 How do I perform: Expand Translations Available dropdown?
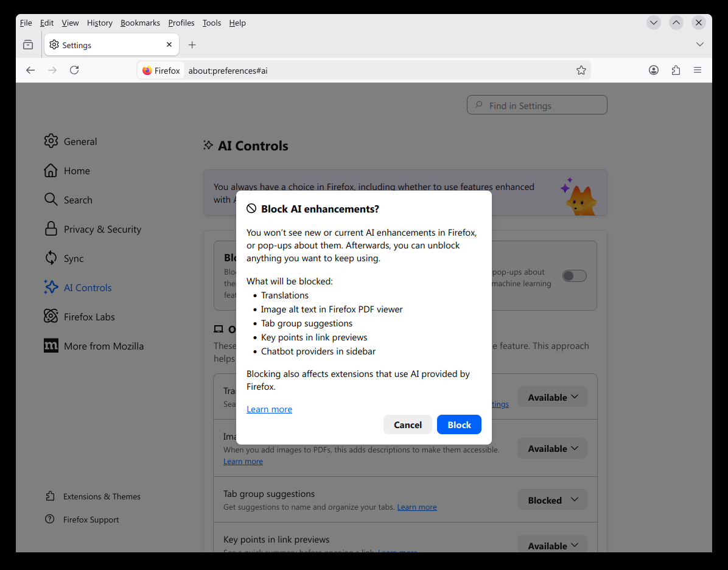coord(552,397)
